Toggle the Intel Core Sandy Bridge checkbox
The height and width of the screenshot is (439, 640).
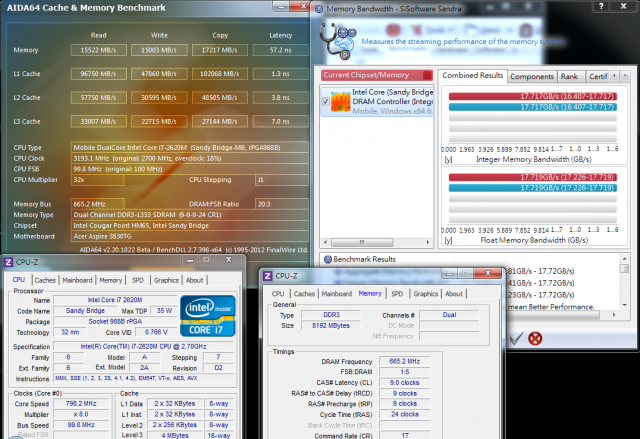pyautogui.click(x=325, y=102)
